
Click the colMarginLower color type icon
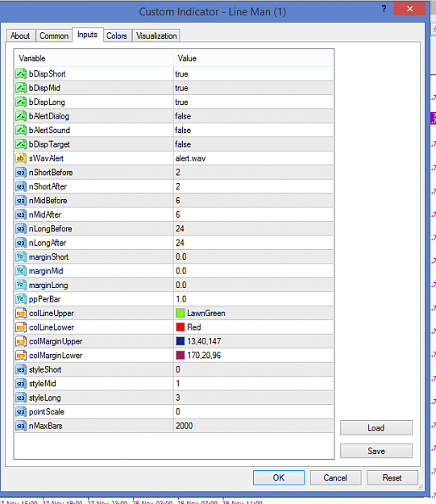coord(21,356)
